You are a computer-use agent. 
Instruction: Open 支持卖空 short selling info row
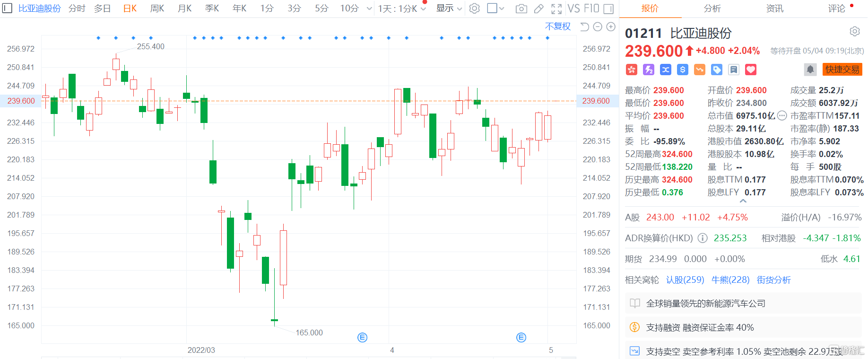pos(743,351)
